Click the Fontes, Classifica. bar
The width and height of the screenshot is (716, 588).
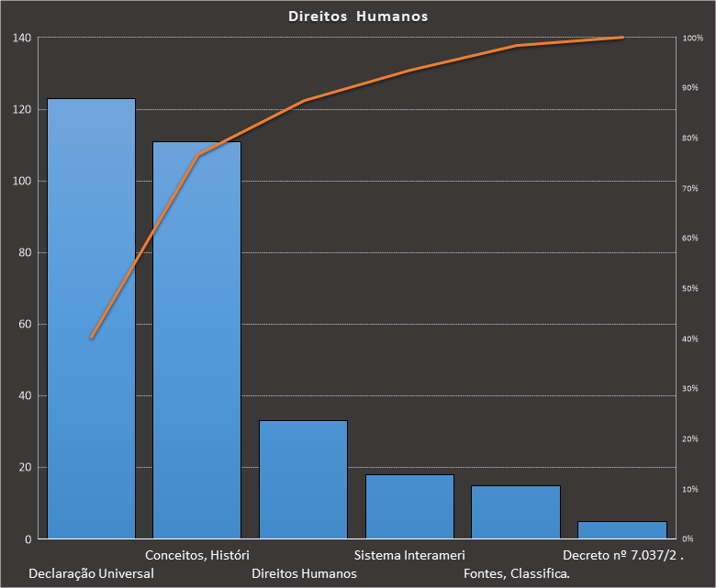[515, 512]
